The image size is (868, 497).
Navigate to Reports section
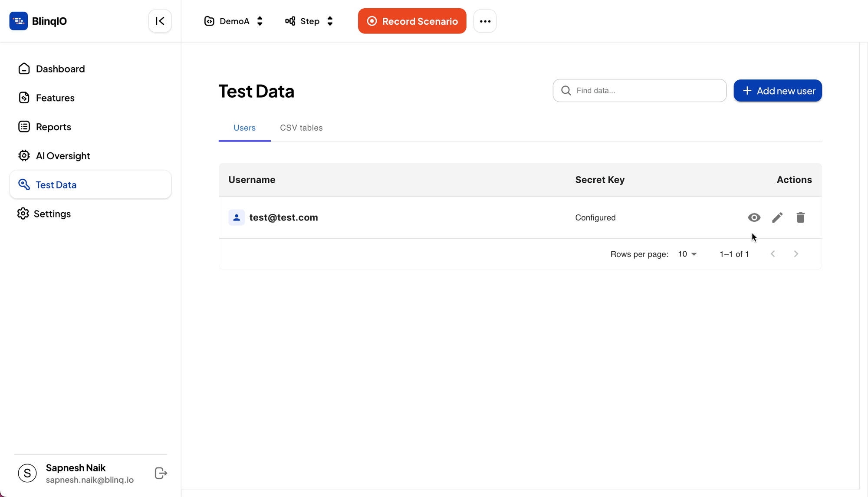point(53,126)
